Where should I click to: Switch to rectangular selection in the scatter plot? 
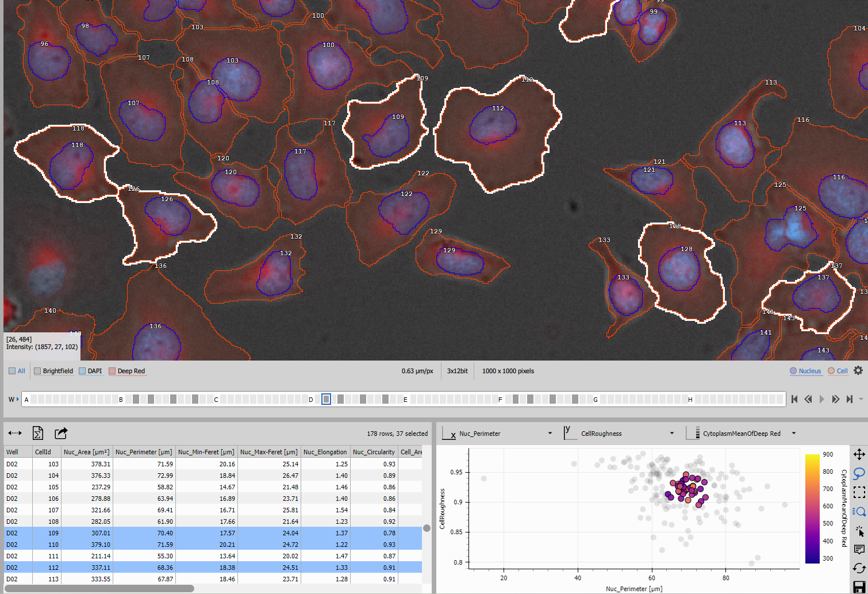859,493
